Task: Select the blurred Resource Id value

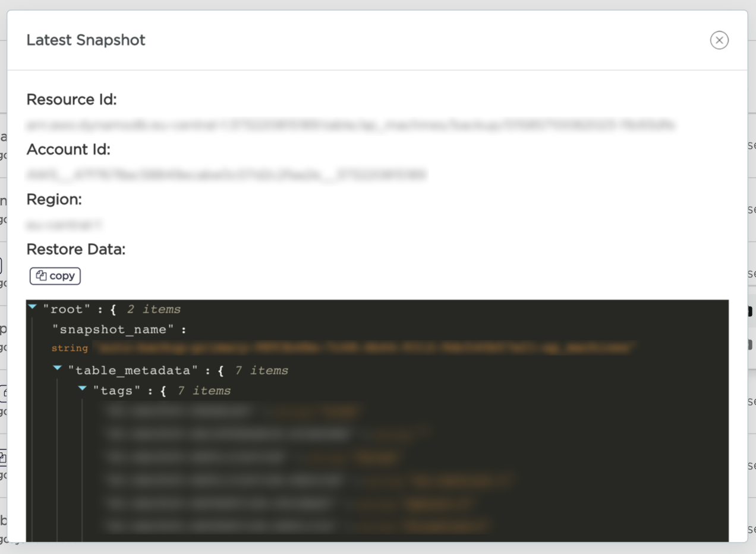Action: [x=351, y=125]
